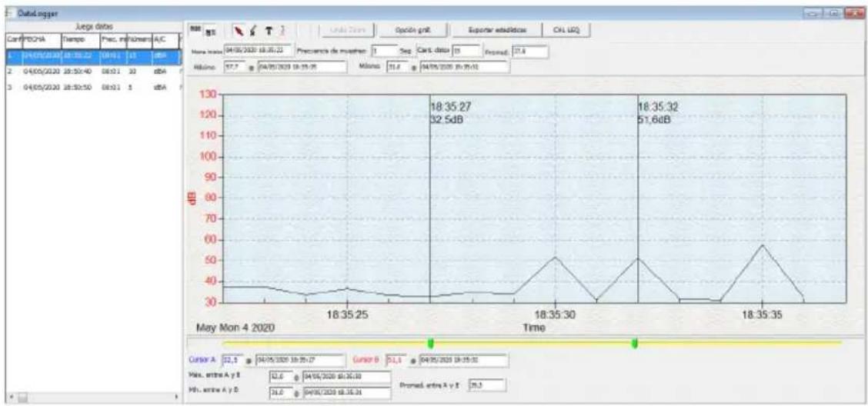Click the 130 dB axis label
Viewport: 868px width, 406px height.
tap(206, 95)
